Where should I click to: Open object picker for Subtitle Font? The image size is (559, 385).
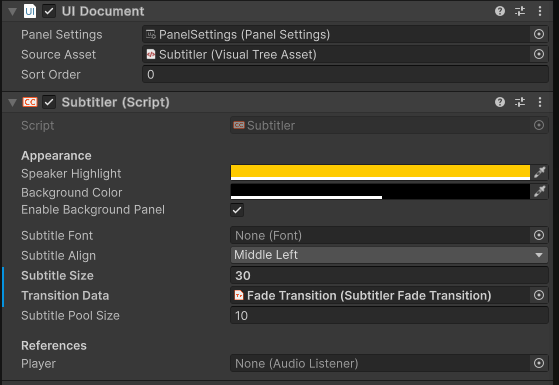539,235
